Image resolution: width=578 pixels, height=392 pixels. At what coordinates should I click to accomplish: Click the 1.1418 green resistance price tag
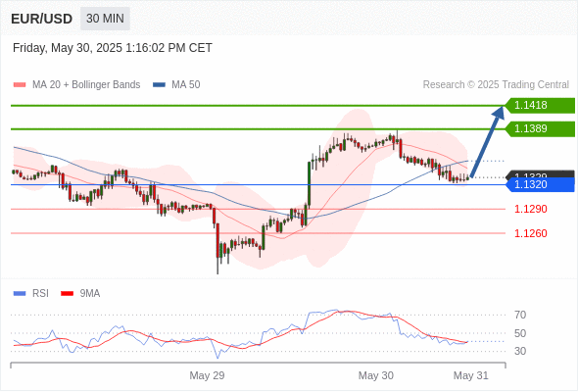tap(540, 106)
